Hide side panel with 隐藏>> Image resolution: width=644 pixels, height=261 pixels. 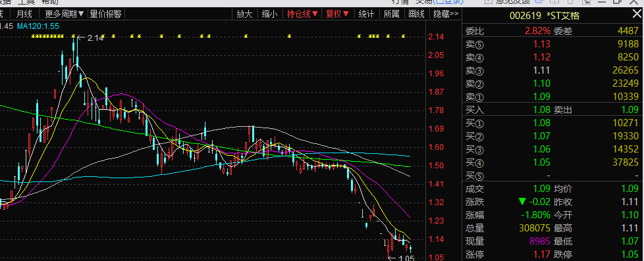point(446,14)
